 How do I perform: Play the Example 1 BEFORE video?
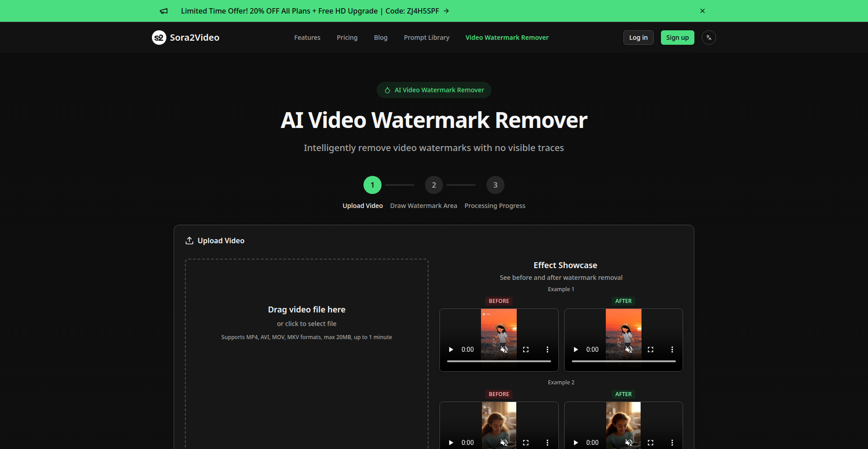coord(451,350)
